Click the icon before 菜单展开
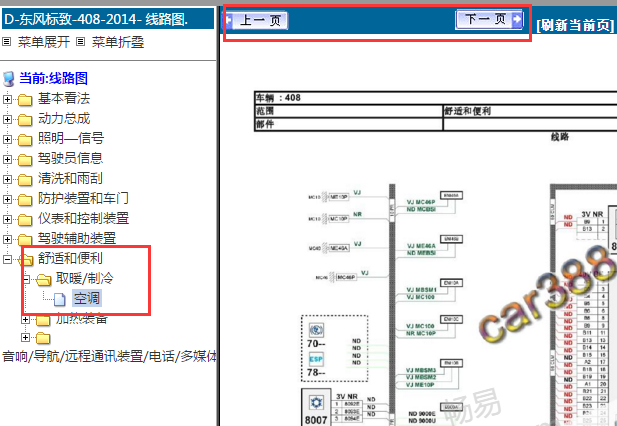This screenshot has height=426, width=617. 6,41
